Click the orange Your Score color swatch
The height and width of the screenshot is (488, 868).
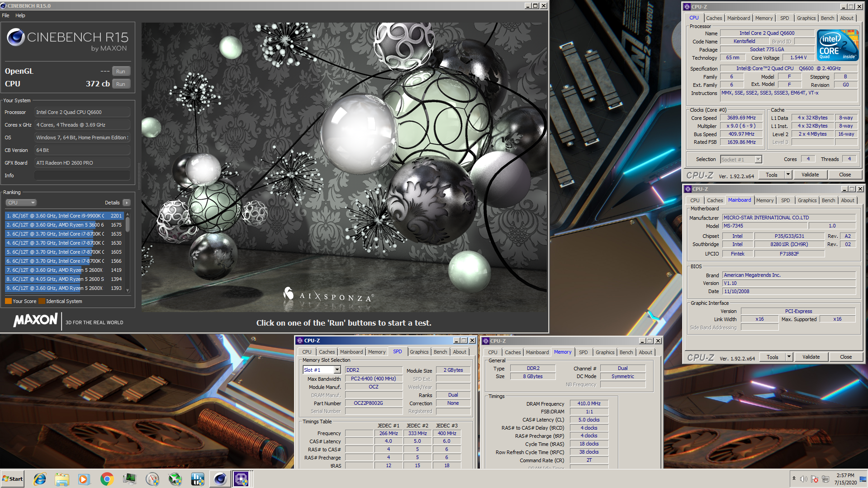click(x=8, y=301)
